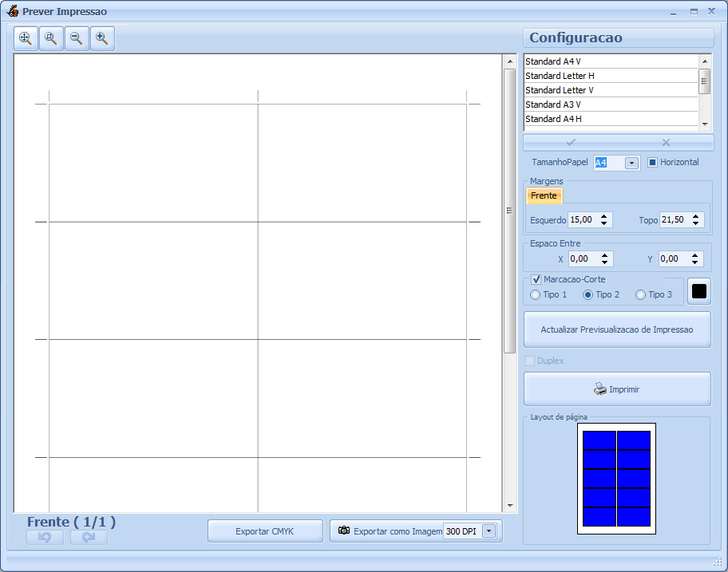Image resolution: width=728 pixels, height=572 pixels.
Task: Increase Espaco Entre X with up arrow
Action: click(604, 255)
